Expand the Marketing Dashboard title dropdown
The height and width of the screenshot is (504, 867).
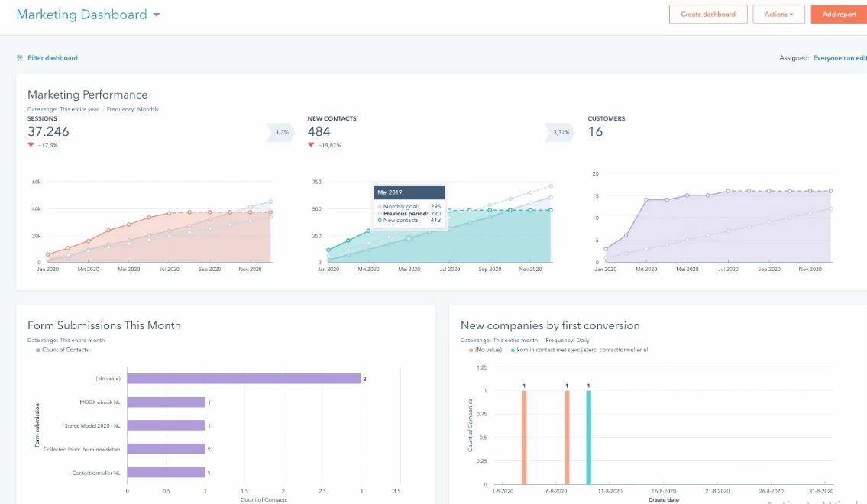click(x=157, y=15)
